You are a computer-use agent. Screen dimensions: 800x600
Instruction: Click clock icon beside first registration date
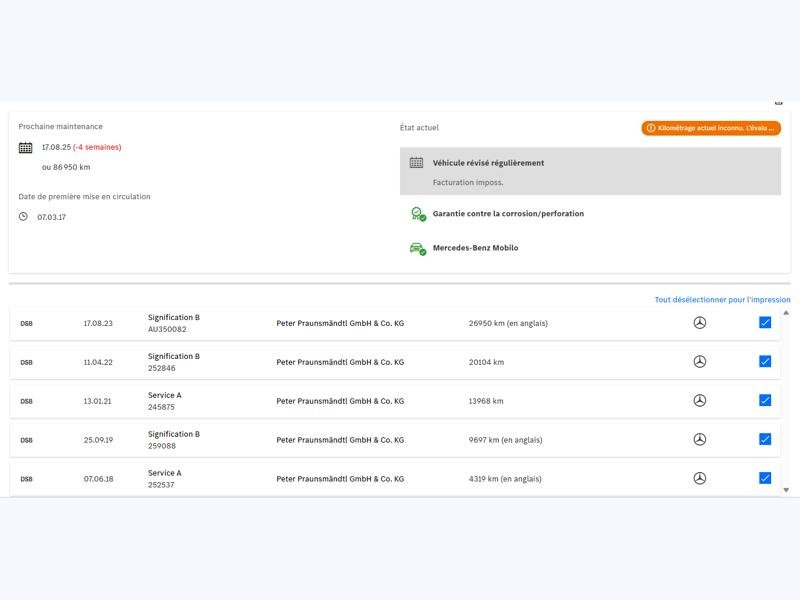(x=24, y=217)
